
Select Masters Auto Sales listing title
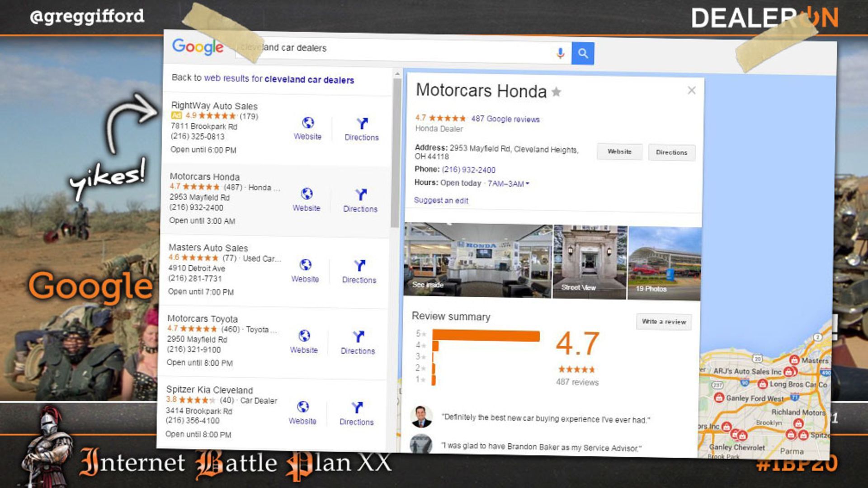208,248
